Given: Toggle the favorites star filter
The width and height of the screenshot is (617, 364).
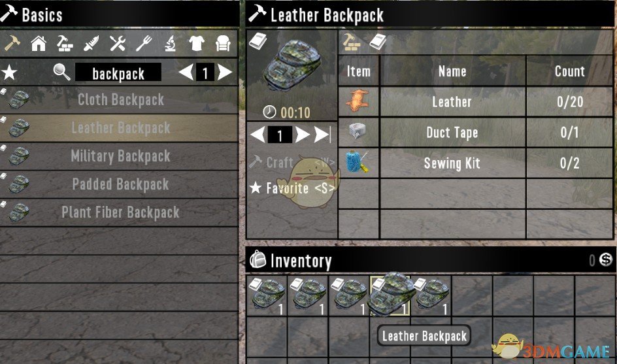Looking at the screenshot, I should point(9,73).
